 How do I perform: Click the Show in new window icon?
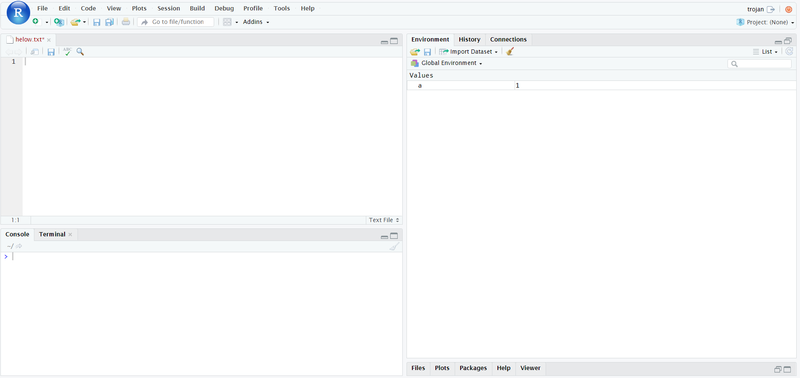click(35, 52)
